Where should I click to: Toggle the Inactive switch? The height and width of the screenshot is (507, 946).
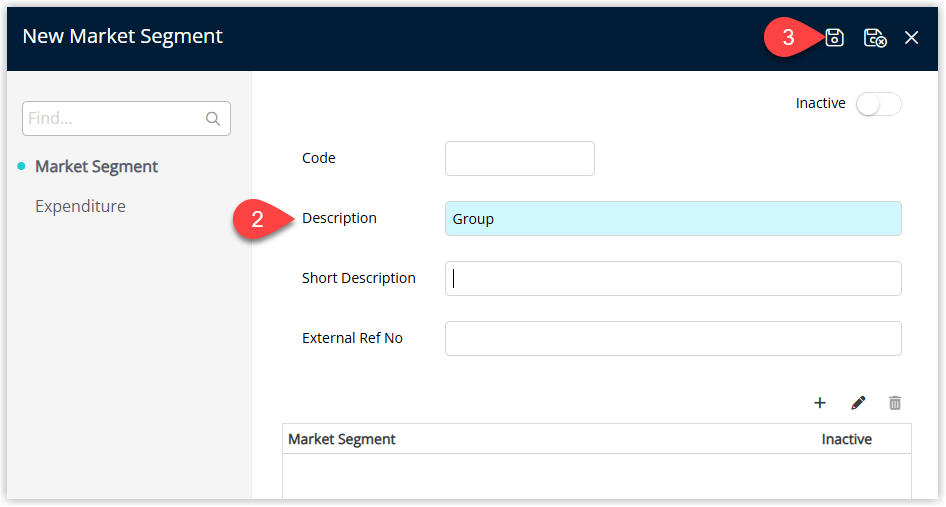click(x=878, y=104)
